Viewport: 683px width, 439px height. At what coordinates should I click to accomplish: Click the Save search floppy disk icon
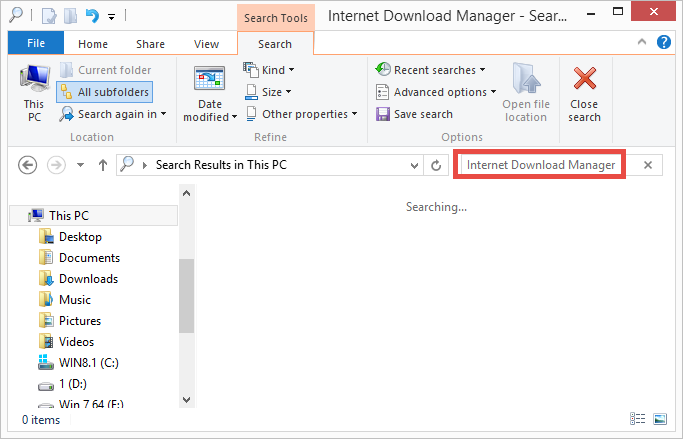pyautogui.click(x=382, y=114)
